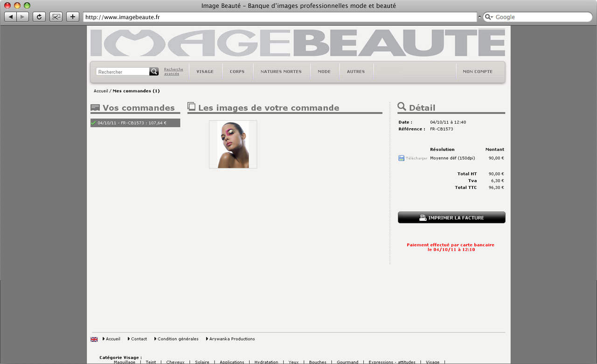The height and width of the screenshot is (364, 597).
Task: Open the CORPS menu
Action: [x=237, y=72]
